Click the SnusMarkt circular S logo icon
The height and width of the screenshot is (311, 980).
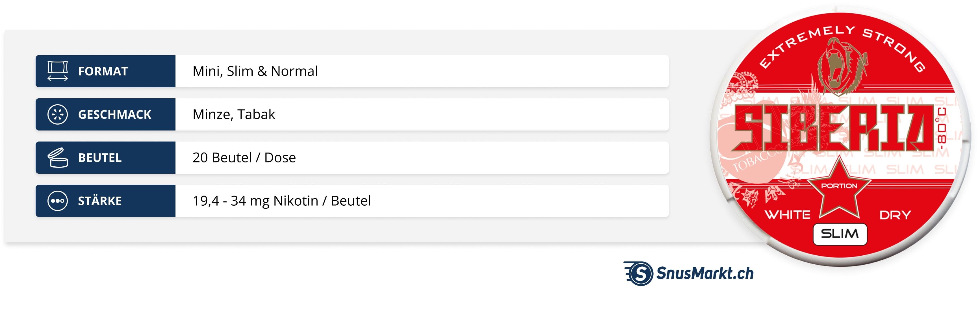641,273
